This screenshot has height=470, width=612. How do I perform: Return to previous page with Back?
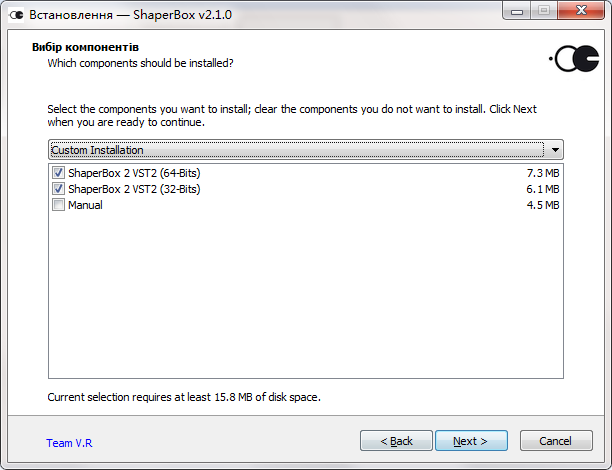396,441
